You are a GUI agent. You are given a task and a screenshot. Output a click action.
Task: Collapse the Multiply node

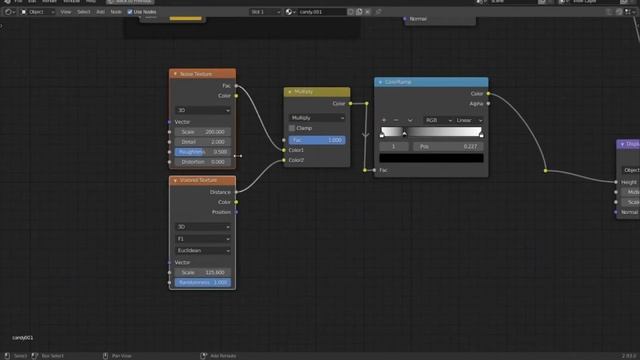click(290, 92)
